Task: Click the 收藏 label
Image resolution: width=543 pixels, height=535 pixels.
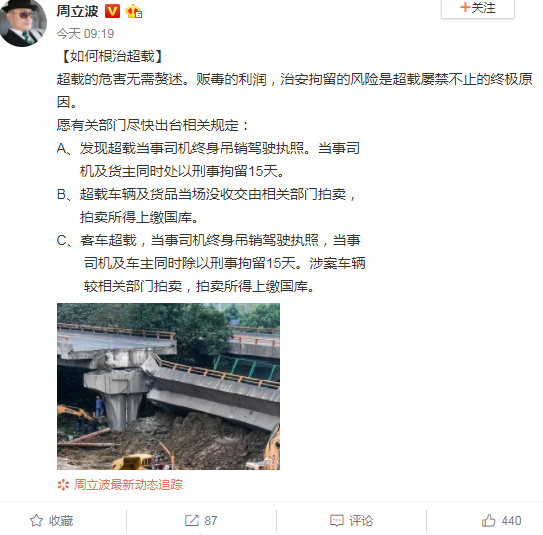Action: coord(61,520)
